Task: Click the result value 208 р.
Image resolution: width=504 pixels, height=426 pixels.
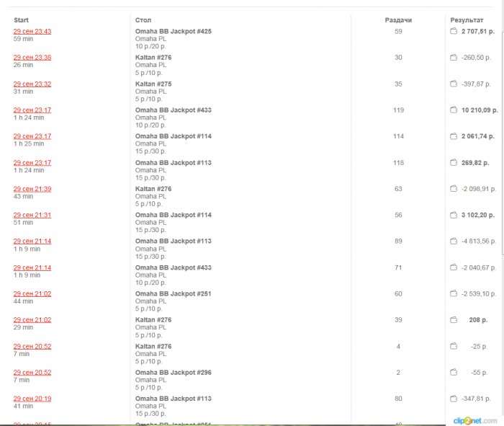Action: point(478,320)
